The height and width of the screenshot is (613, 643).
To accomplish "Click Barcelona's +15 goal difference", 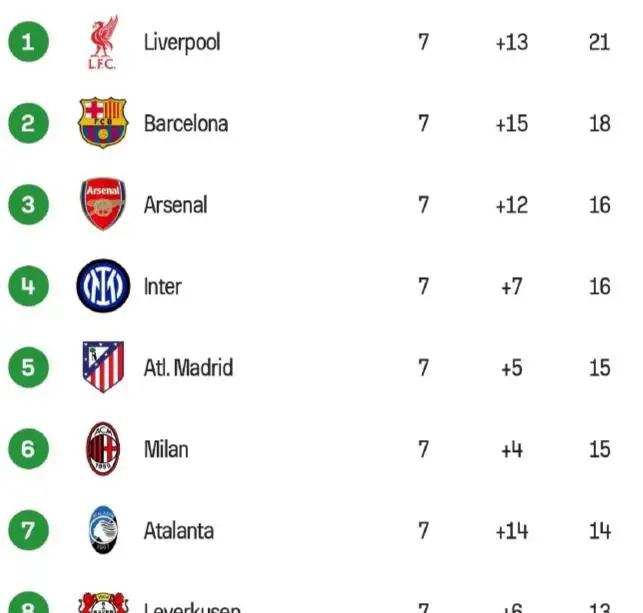I will (511, 124).
